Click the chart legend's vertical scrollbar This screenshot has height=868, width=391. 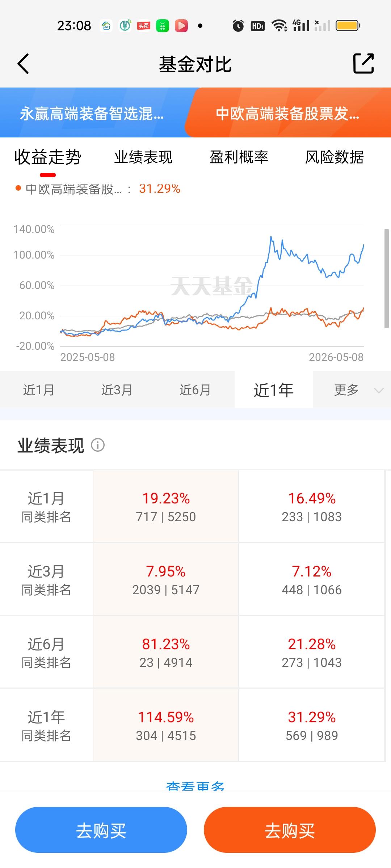click(386, 278)
